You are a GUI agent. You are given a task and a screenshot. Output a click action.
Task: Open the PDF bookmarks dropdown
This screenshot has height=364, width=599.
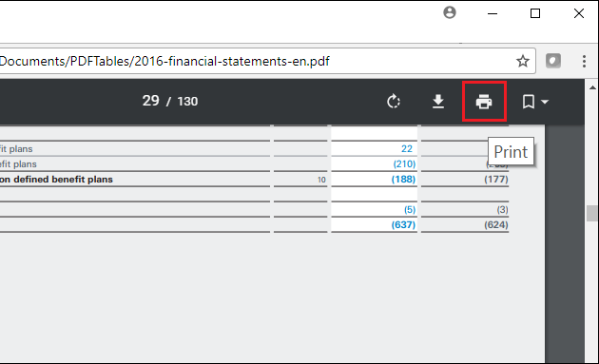pos(534,102)
